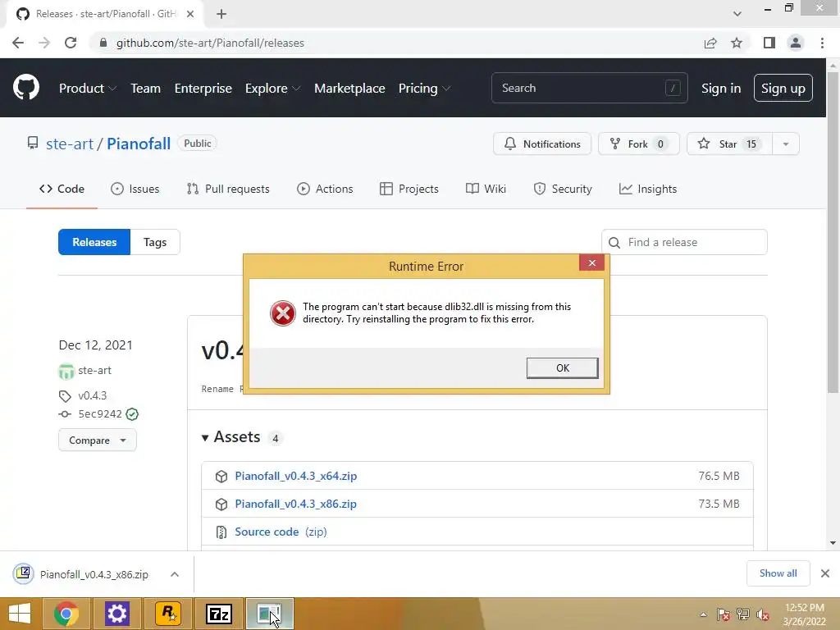Open the dropdown arrow next to Star
Screen dimensions: 840x630
pos(786,144)
